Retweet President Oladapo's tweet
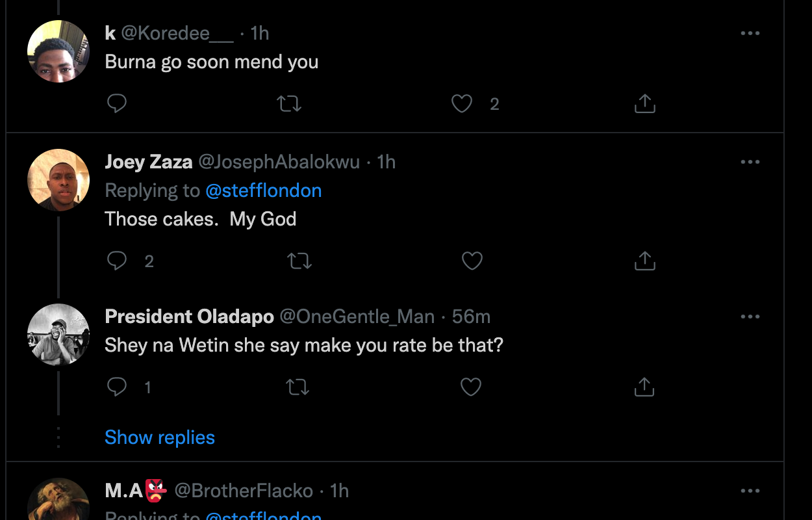812x520 pixels. [298, 387]
